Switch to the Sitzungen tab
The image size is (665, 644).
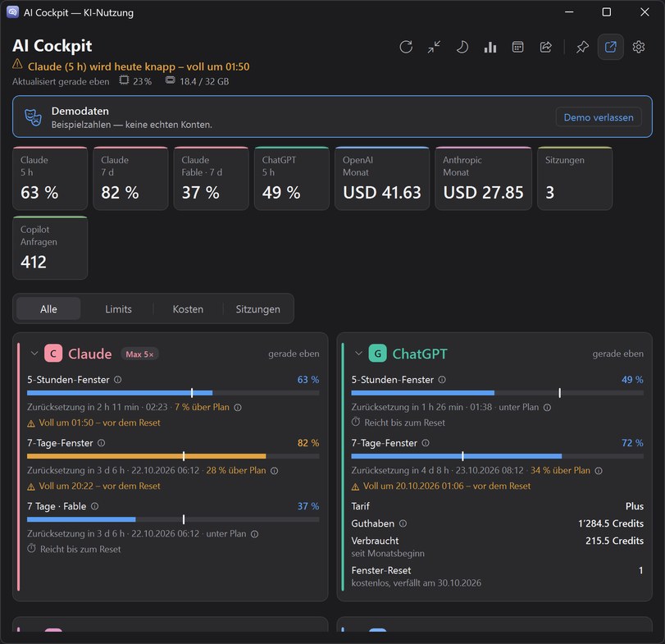click(257, 308)
